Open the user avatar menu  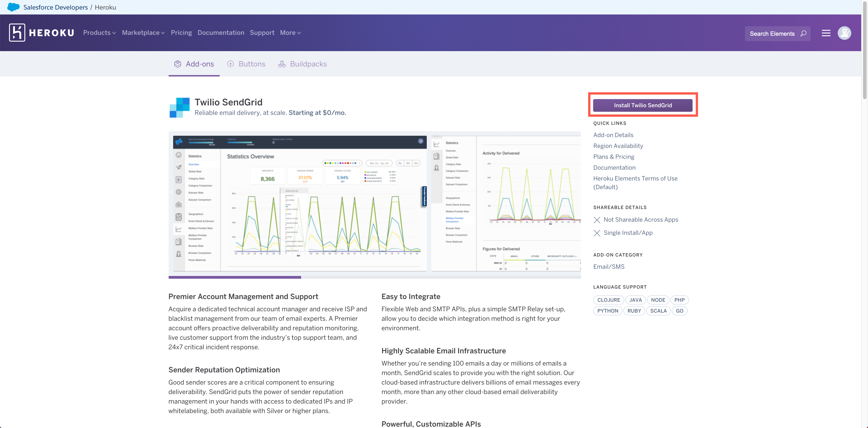click(x=844, y=33)
